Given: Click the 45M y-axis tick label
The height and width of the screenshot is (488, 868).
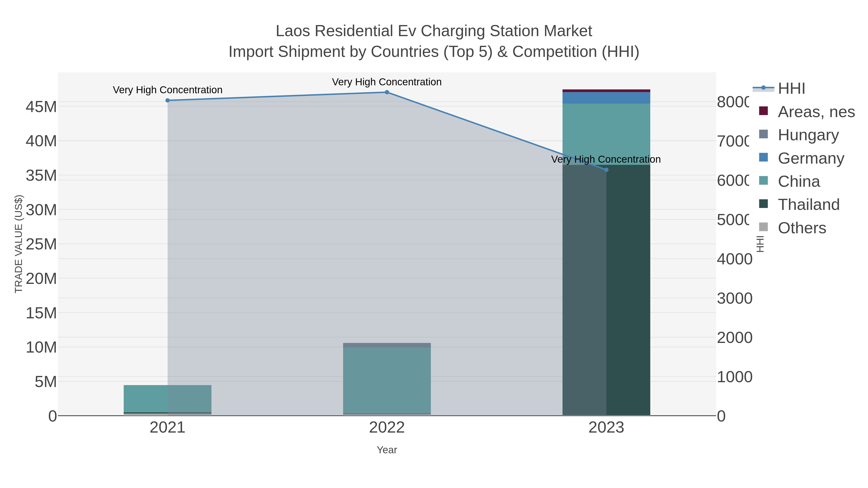Looking at the screenshot, I should point(41,107).
